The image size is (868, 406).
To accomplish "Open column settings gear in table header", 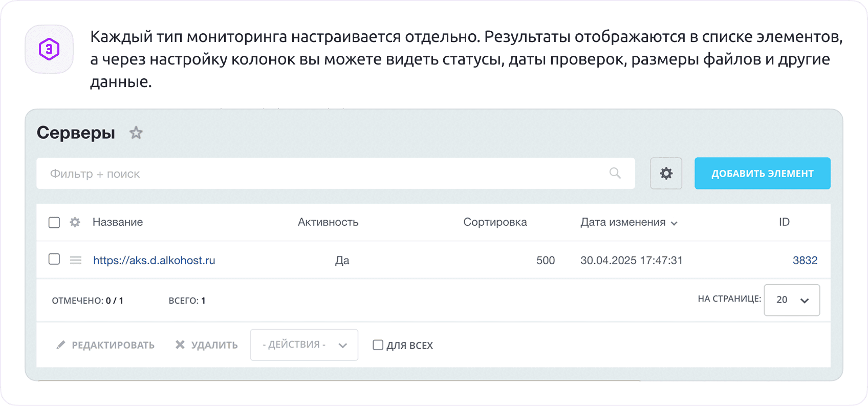I will click(x=75, y=222).
